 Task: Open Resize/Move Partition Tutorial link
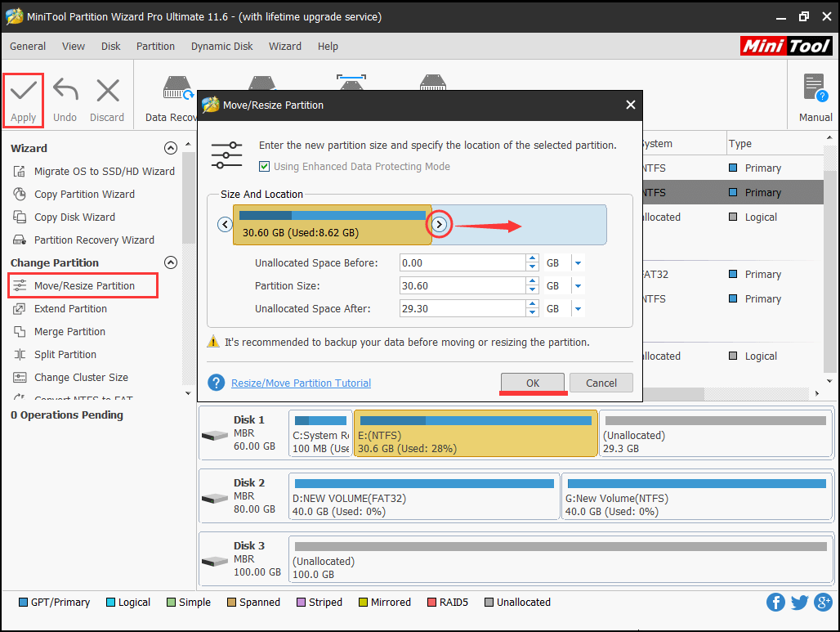coord(301,383)
